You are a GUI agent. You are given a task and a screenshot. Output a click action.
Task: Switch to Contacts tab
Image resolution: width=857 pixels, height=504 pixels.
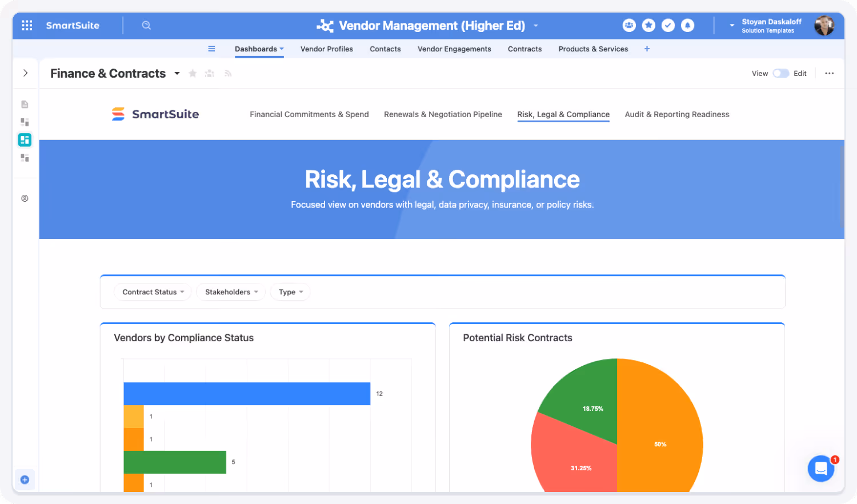tap(385, 49)
